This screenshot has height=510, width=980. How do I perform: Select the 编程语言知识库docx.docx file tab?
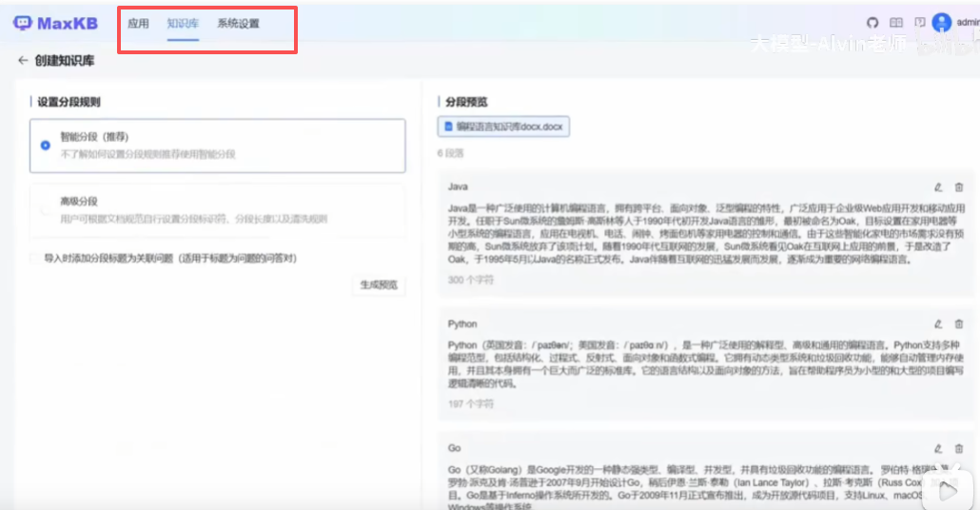(503, 127)
